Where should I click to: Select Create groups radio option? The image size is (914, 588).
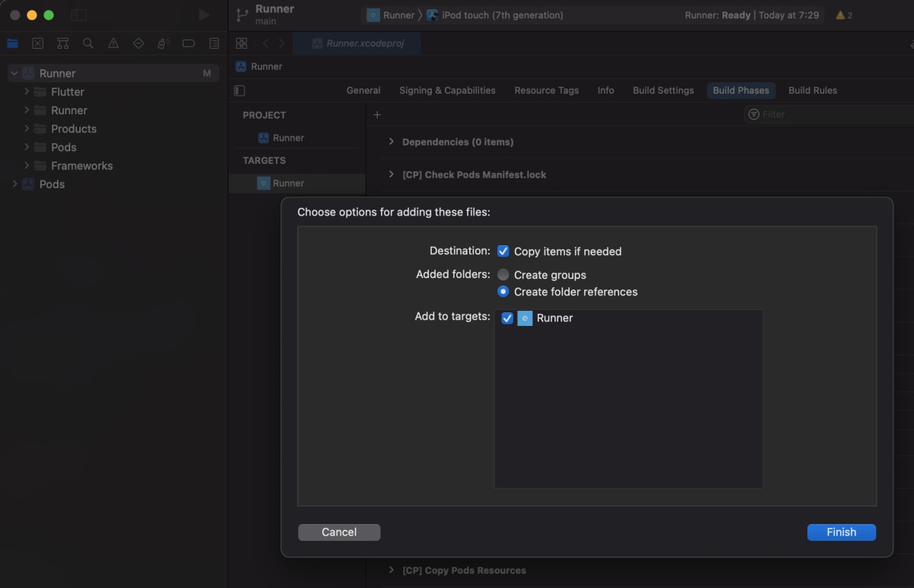[x=503, y=274]
